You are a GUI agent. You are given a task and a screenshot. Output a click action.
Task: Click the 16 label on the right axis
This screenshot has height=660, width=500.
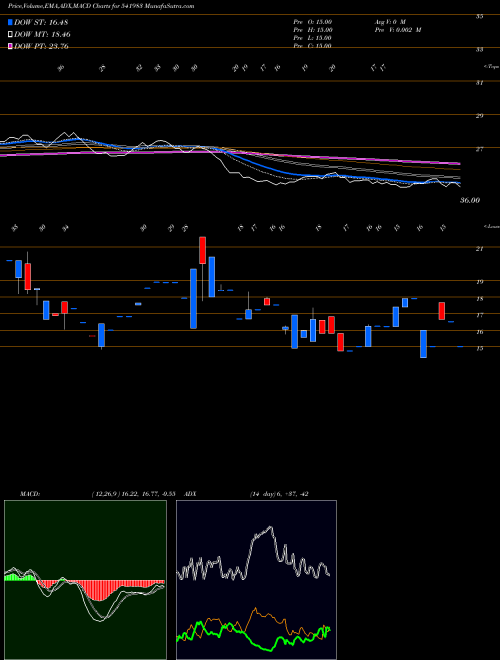pos(479,332)
